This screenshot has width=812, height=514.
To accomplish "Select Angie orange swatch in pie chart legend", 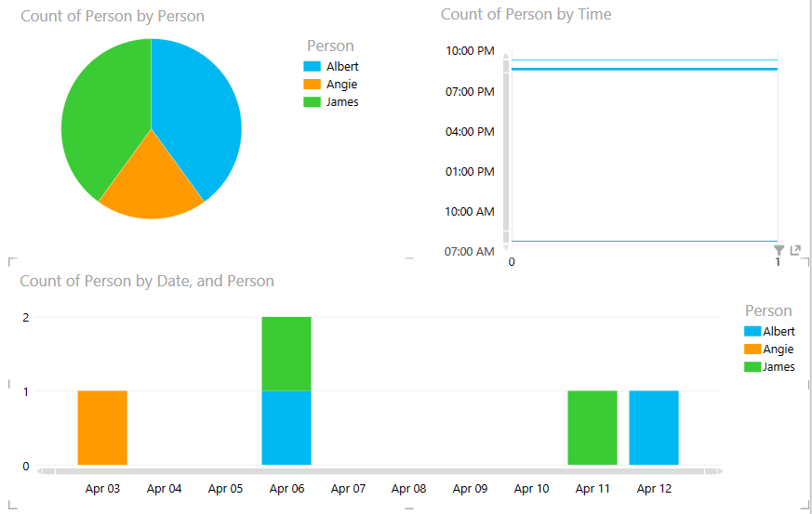I will [x=312, y=85].
